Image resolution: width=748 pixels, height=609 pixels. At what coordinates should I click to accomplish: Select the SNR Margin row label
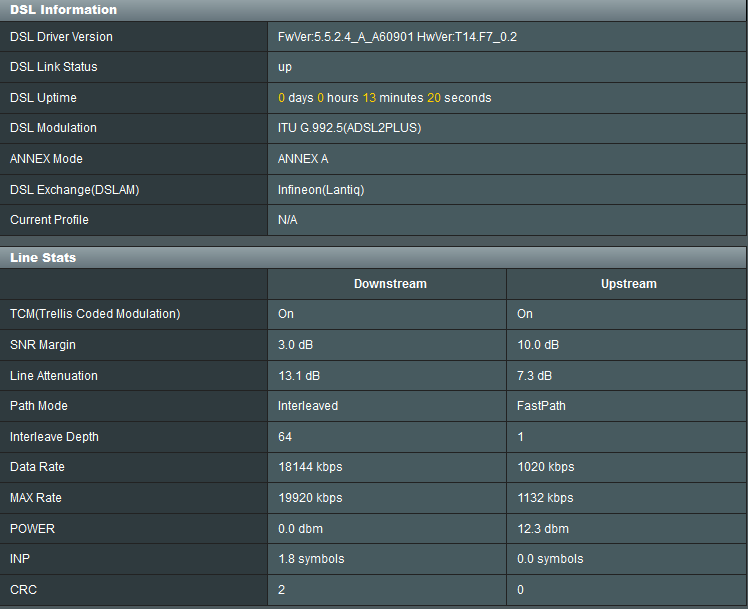click(x=42, y=345)
